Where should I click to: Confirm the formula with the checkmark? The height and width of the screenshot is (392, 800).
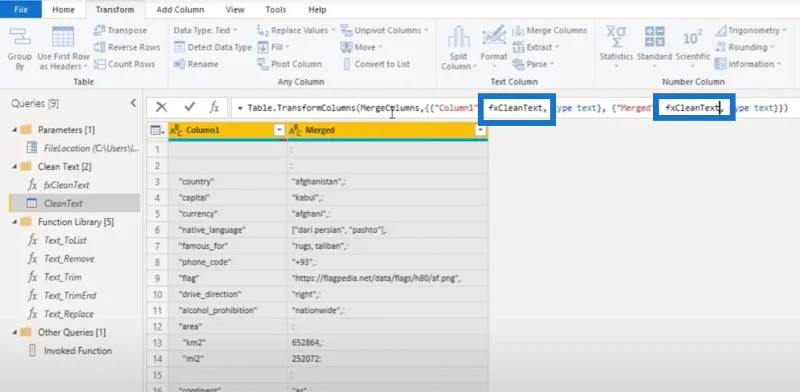click(x=190, y=107)
